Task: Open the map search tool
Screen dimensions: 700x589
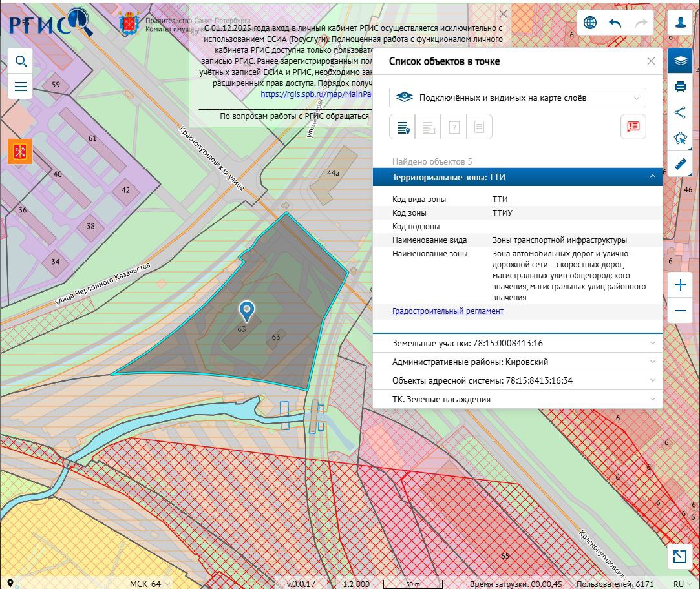Action: point(21,61)
